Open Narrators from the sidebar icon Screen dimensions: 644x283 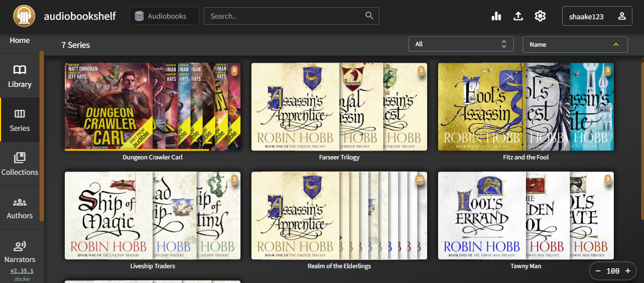pos(20,246)
